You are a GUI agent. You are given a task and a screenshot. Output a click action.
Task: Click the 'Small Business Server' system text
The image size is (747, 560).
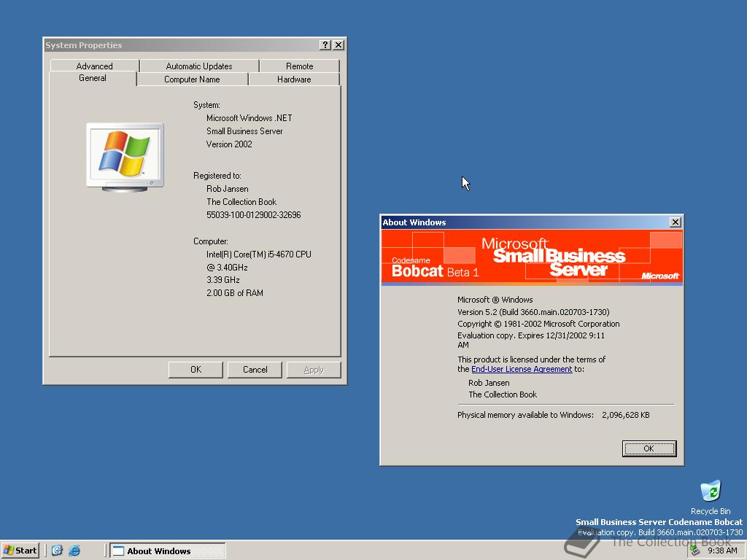click(x=244, y=131)
